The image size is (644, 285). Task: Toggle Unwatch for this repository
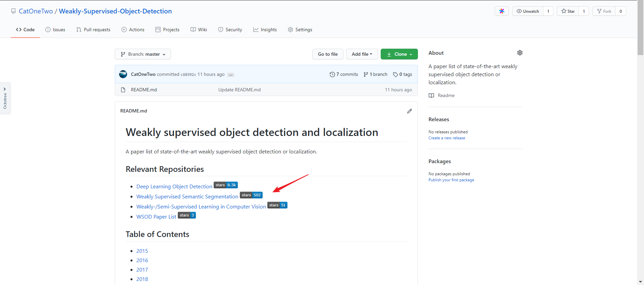click(x=528, y=11)
